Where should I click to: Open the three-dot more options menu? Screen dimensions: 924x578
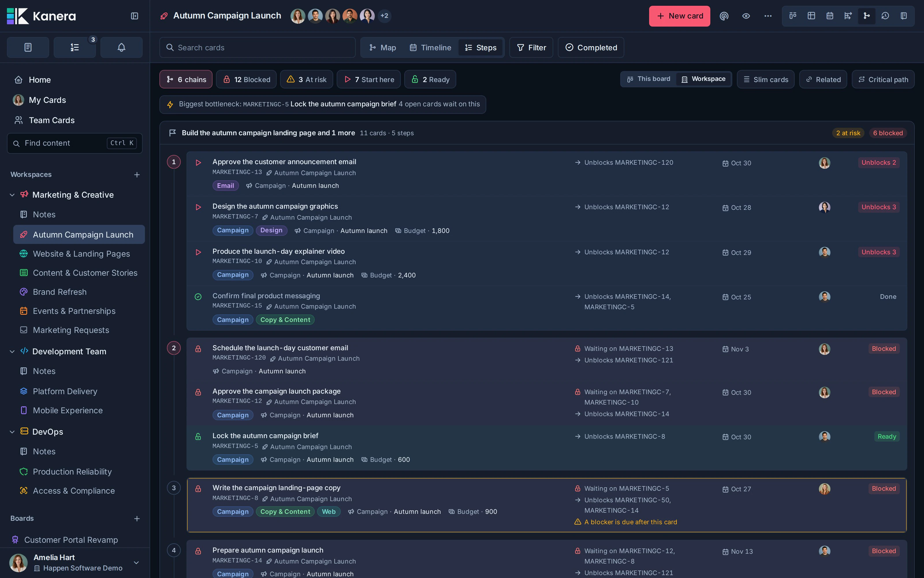click(768, 16)
